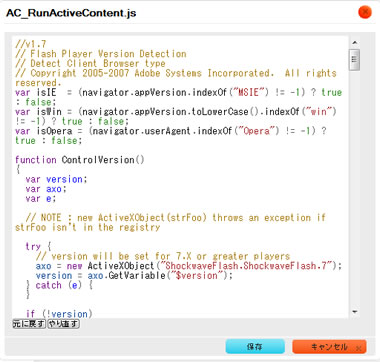Viewport: 380px width, 362px height.
Task: Click the キャンセル cancel button
Action: click(x=329, y=347)
